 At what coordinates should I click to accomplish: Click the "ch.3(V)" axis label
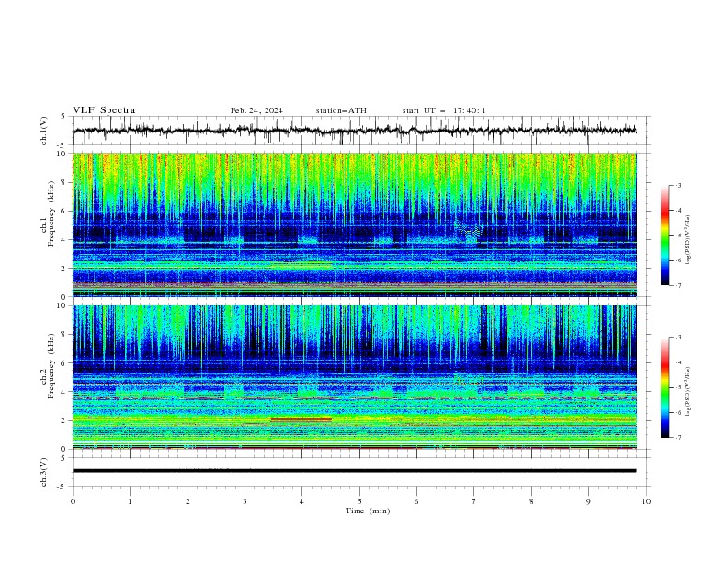pos(44,472)
